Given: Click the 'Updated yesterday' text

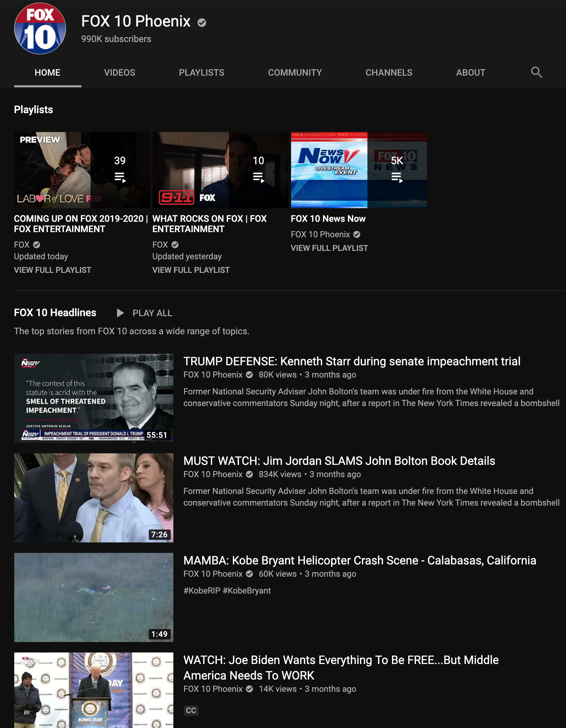Looking at the screenshot, I should tap(187, 256).
